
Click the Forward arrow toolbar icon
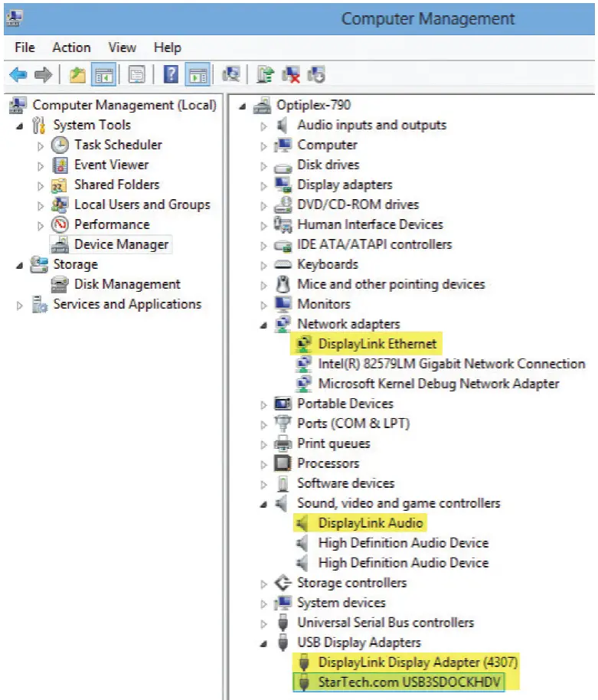coord(44,74)
